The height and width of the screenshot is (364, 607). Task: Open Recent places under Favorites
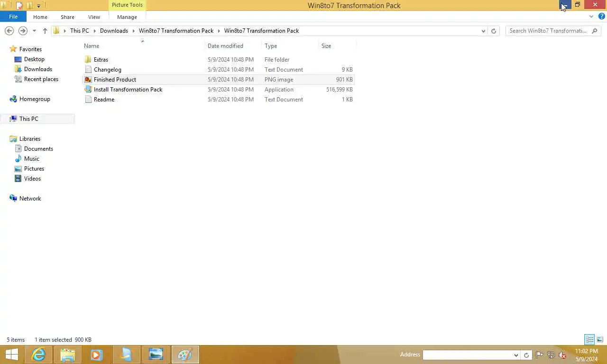click(x=41, y=79)
